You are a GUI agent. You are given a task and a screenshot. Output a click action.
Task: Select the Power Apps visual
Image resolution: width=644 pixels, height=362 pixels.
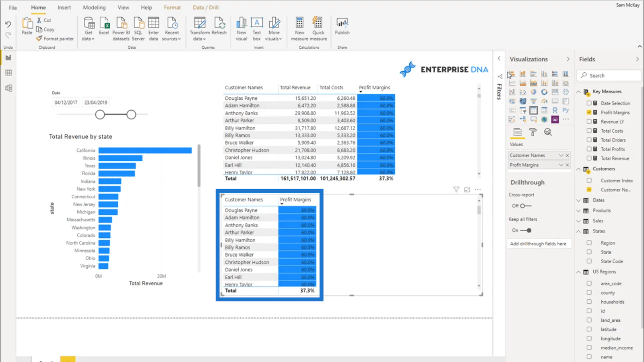coord(555,119)
